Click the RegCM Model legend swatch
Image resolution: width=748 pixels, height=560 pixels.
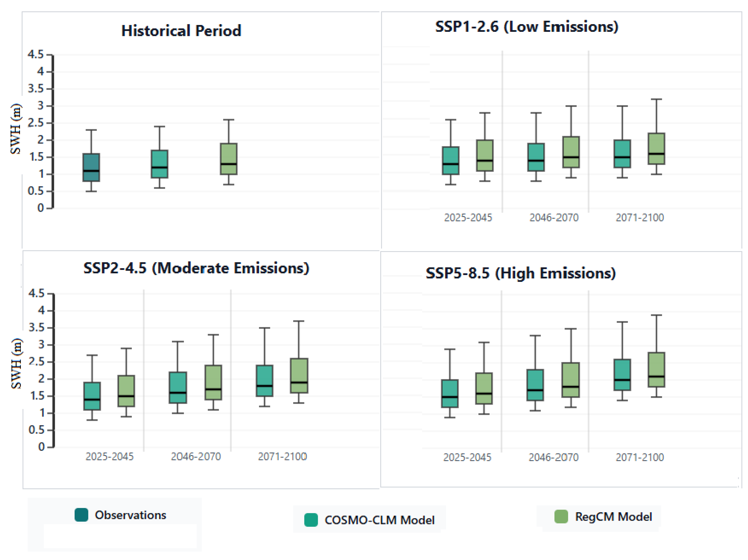click(x=561, y=516)
